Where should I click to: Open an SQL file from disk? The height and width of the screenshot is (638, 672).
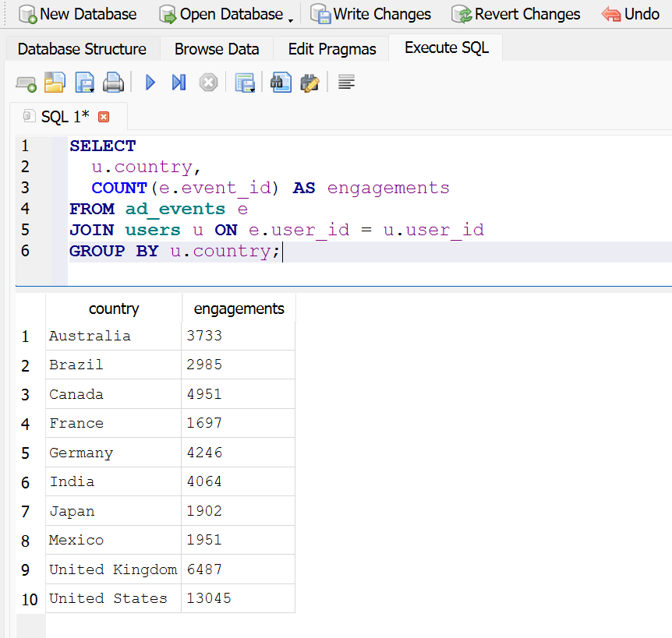click(x=55, y=83)
